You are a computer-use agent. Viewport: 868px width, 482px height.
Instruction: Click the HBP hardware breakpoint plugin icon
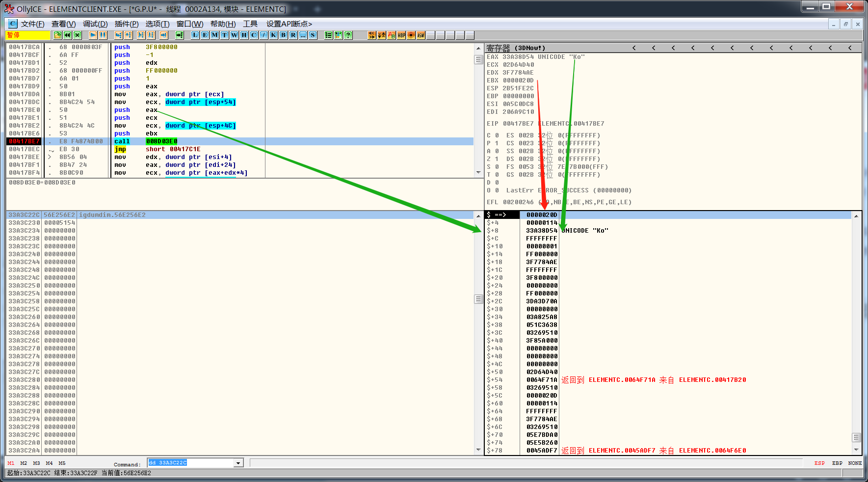tap(401, 35)
